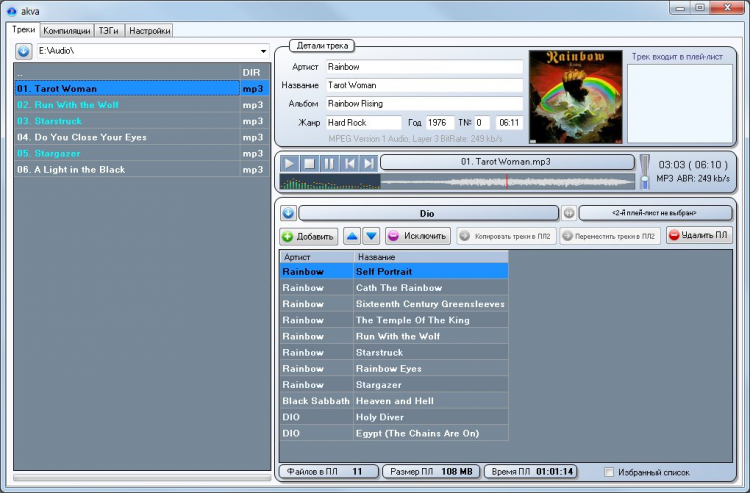
Task: Click the Артист input field
Action: (x=424, y=67)
